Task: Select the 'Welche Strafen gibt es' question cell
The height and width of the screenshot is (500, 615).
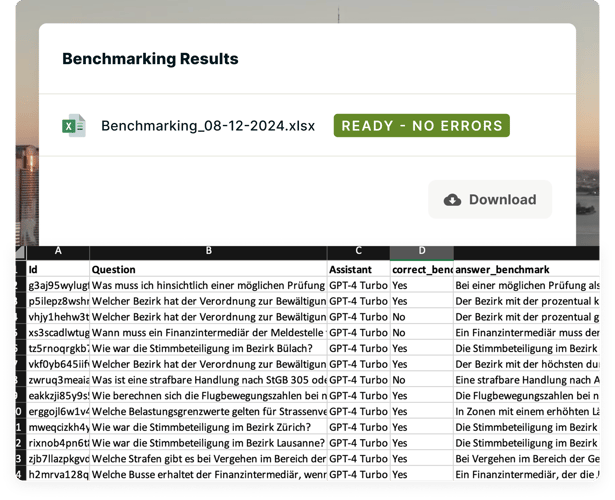Action: [x=208, y=459]
